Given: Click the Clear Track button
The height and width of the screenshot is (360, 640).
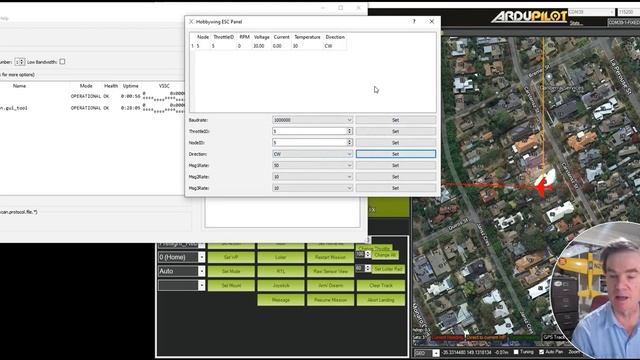Looking at the screenshot, I should pos(380,285).
